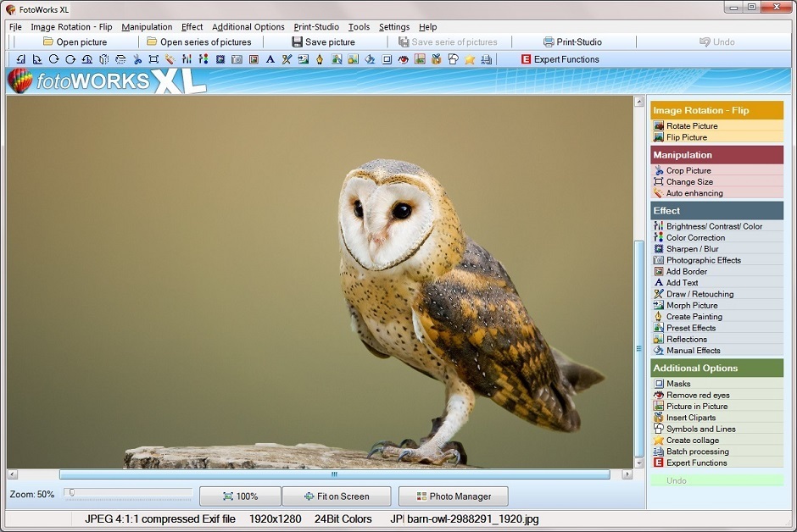
Task: Click Flip Picture under Image Rotation - Flip
Action: (682, 137)
